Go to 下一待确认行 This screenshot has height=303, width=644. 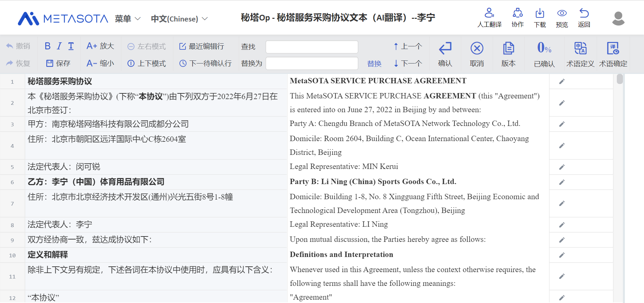205,63
